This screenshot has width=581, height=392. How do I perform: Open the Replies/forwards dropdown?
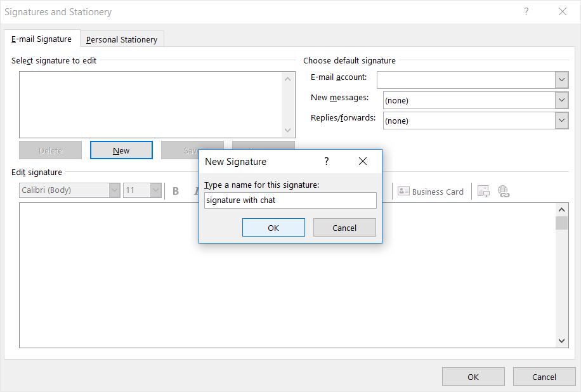click(x=561, y=121)
